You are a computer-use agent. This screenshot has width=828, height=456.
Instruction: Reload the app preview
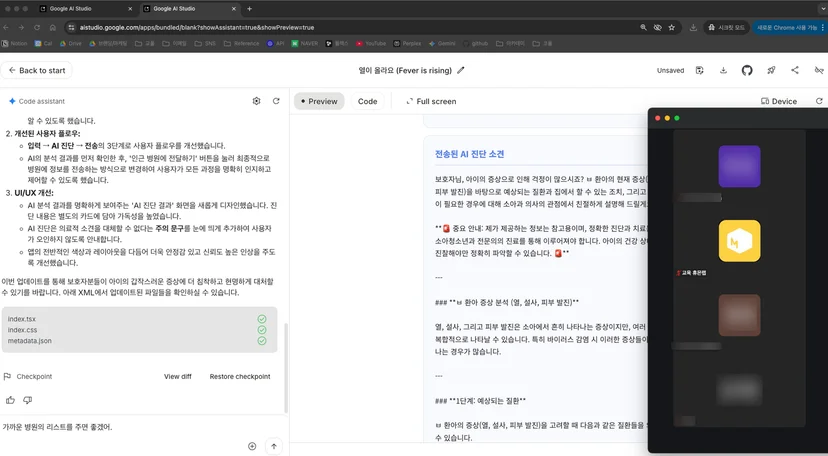pyautogui.click(x=819, y=101)
